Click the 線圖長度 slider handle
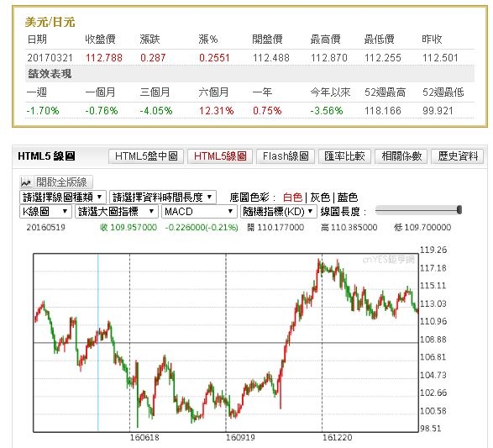493x448 pixels. [x=459, y=210]
